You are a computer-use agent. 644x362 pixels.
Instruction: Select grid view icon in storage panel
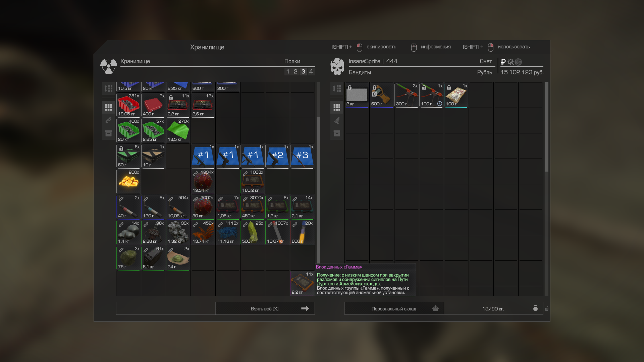[x=108, y=107]
